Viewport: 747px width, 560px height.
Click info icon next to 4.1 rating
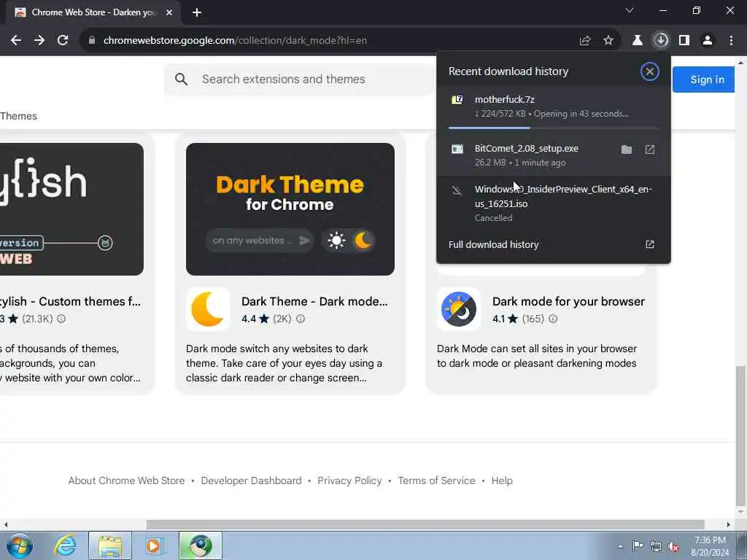pyautogui.click(x=553, y=319)
